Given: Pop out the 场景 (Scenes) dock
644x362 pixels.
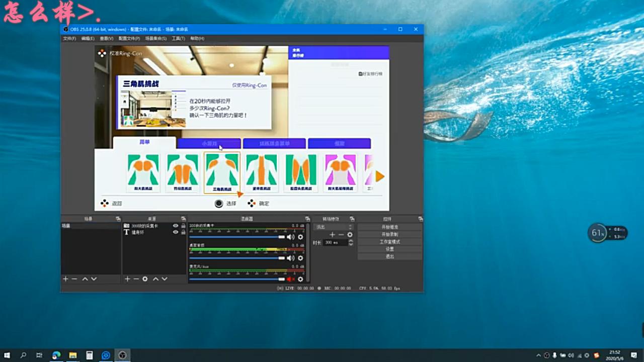Looking at the screenshot, I should [118, 219].
